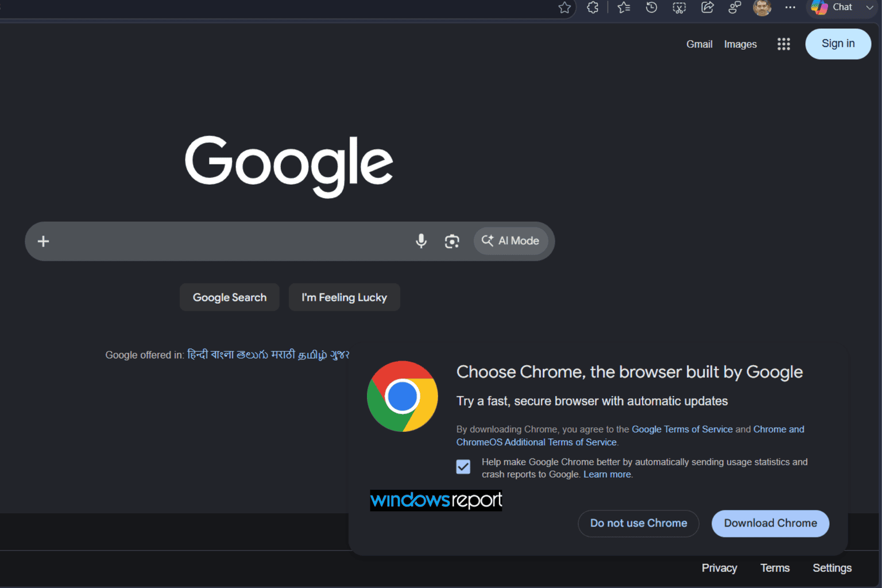The width and height of the screenshot is (882, 588).
Task: Open the browser History icon
Action: pos(651,7)
